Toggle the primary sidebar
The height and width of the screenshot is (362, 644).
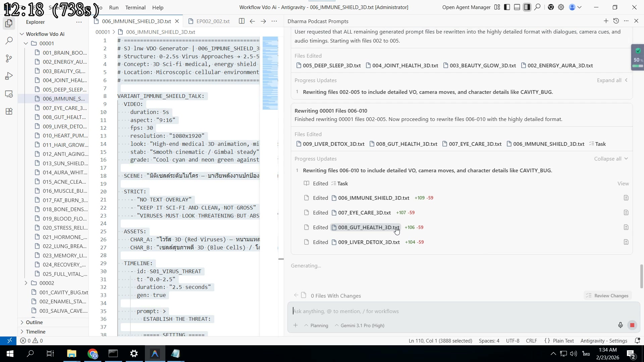[507, 7]
